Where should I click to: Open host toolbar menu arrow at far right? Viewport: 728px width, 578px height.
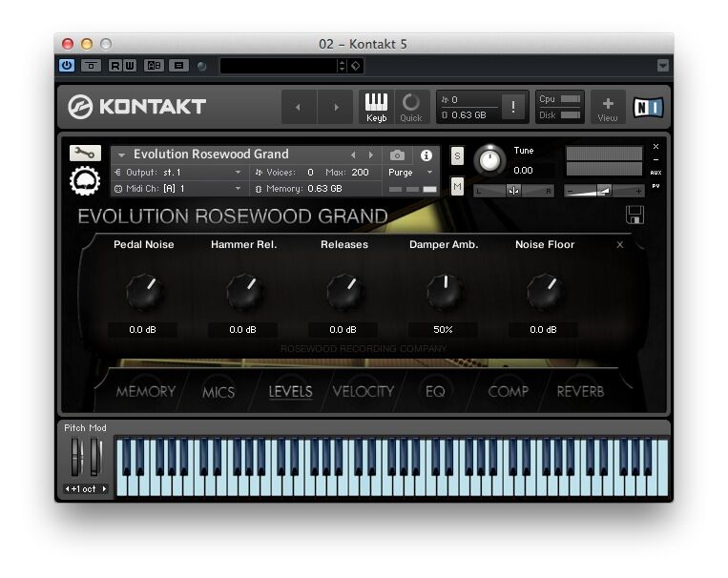(662, 66)
